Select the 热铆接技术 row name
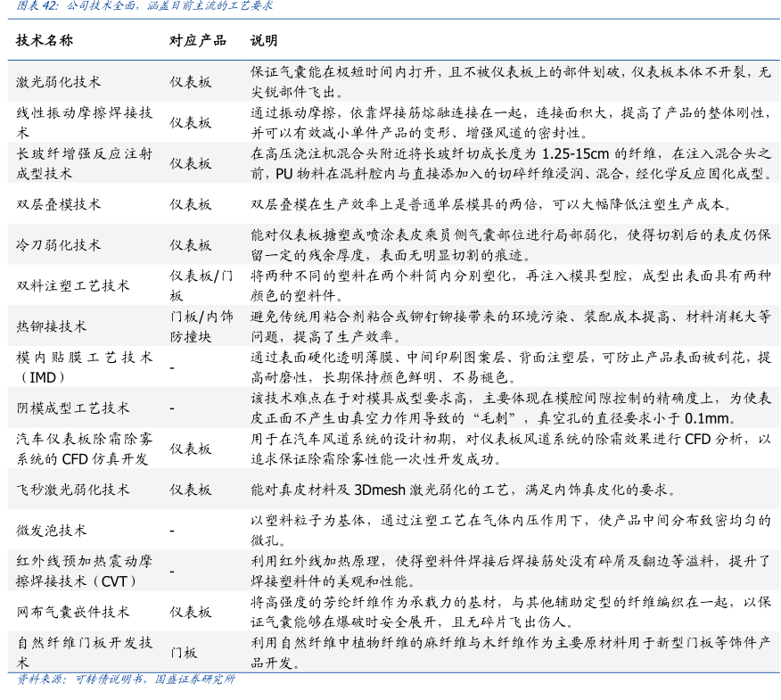The height and width of the screenshot is (700, 781). click(x=52, y=326)
